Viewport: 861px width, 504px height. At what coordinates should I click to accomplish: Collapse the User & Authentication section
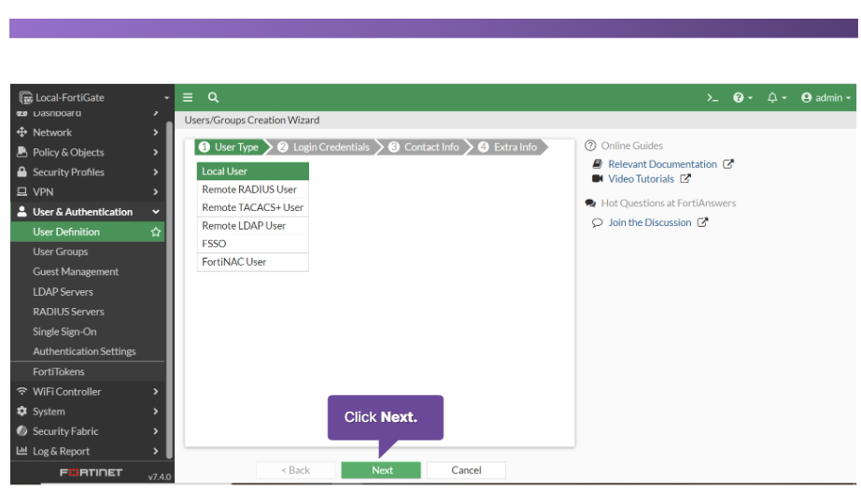(x=156, y=212)
